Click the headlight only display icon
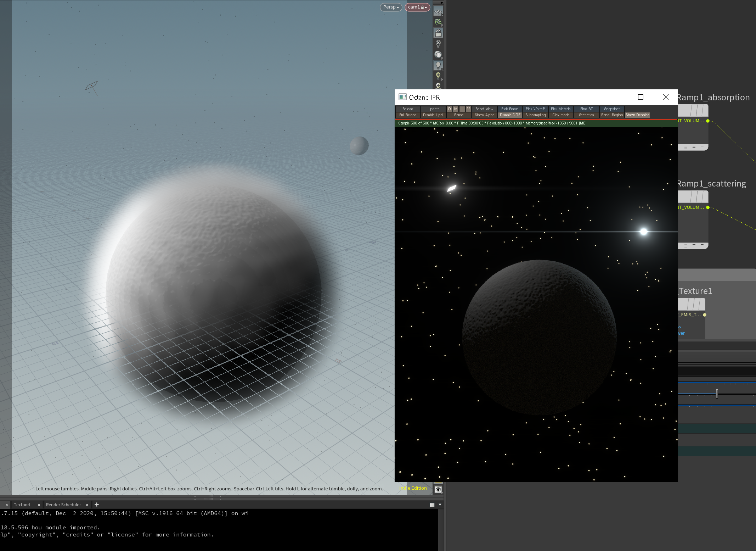 (x=438, y=55)
